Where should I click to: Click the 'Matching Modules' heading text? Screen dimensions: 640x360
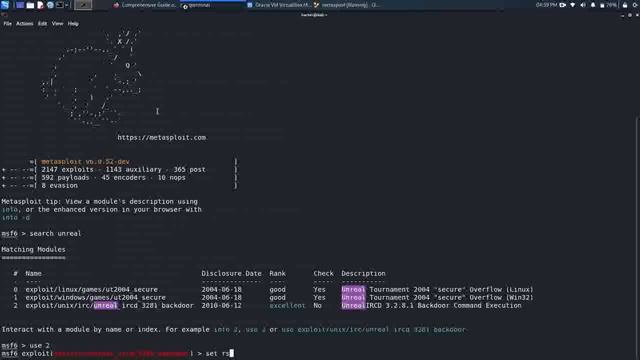[x=33, y=249]
